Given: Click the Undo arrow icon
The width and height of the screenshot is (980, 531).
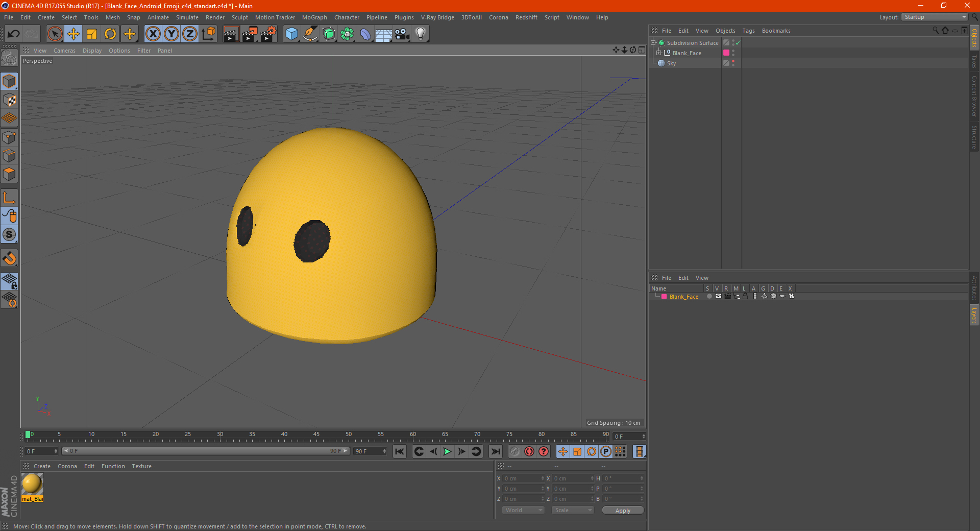Looking at the screenshot, I should click(x=14, y=34).
